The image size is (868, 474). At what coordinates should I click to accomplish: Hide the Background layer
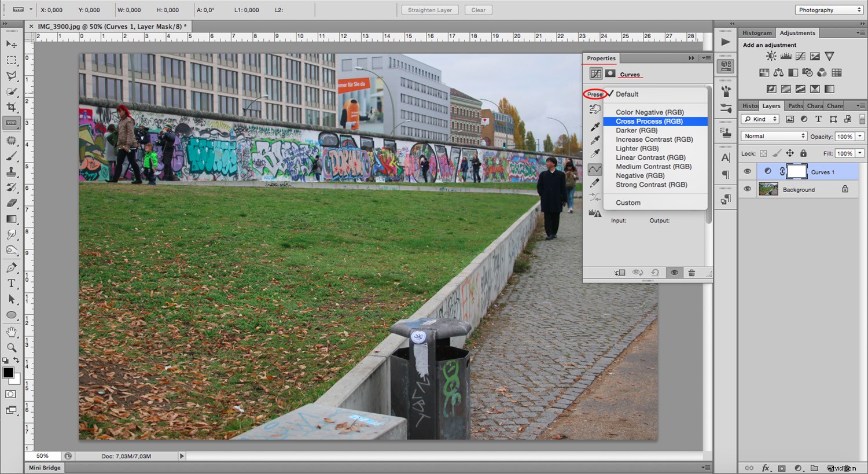(747, 189)
